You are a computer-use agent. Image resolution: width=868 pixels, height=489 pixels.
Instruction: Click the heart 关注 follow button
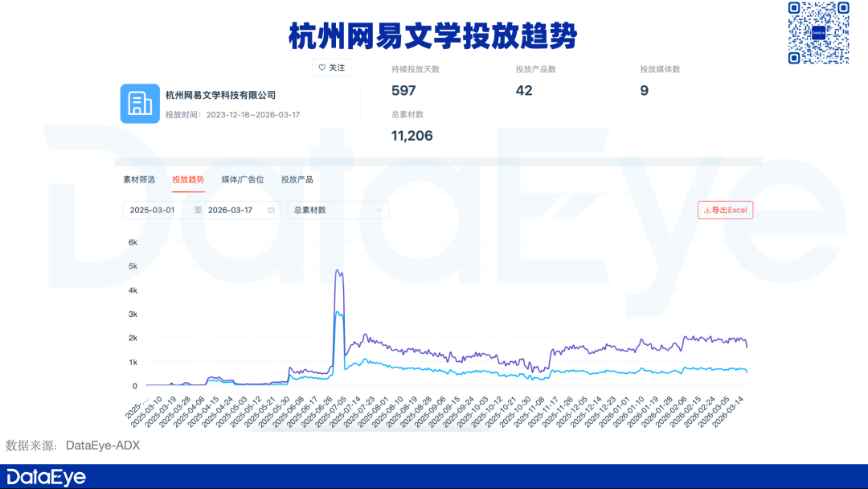tap(332, 68)
